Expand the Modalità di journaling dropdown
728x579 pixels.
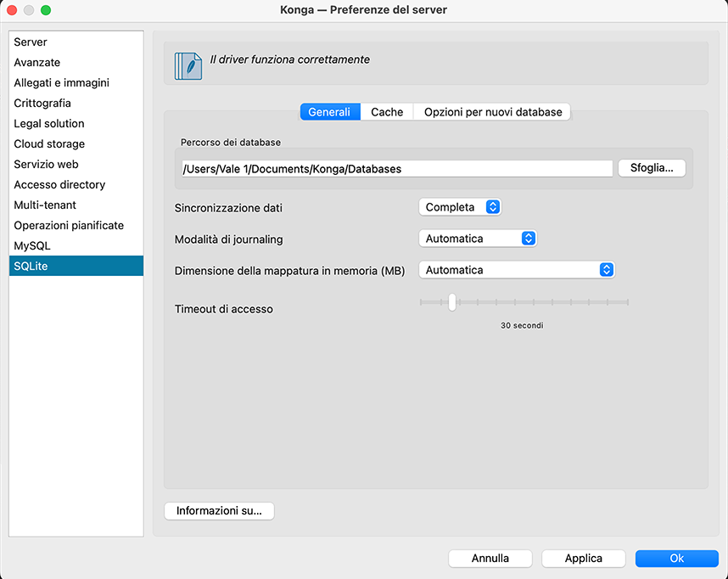point(478,239)
